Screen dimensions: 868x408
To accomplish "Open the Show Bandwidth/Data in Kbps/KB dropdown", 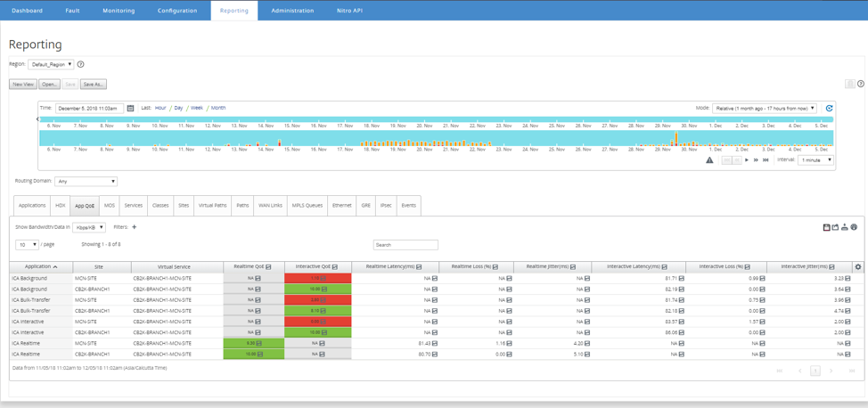I will [89, 227].
